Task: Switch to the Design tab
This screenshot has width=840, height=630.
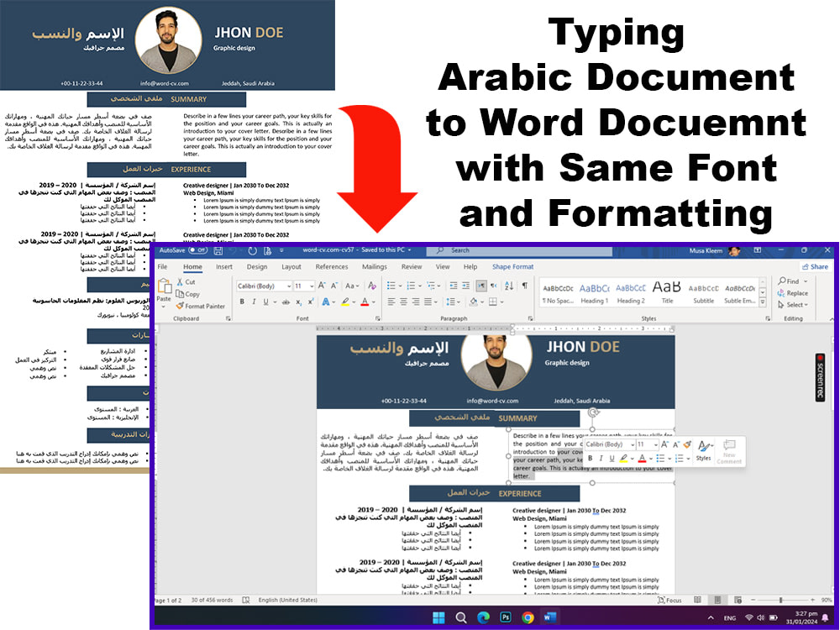Action: coord(256,267)
